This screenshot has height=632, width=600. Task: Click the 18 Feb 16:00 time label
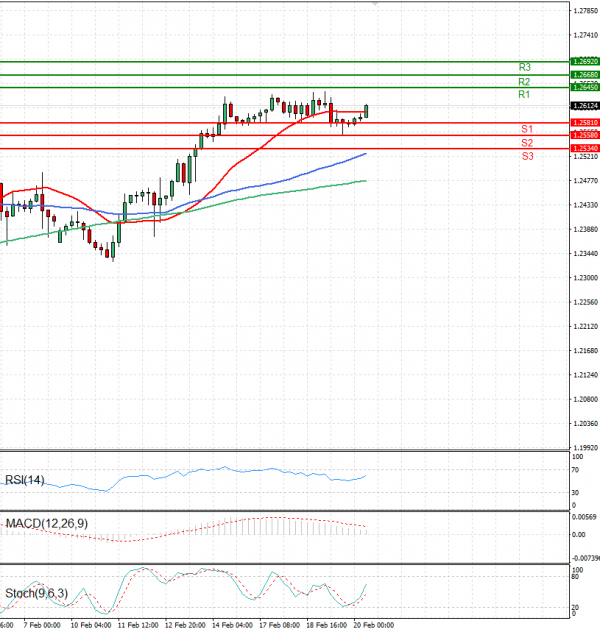click(x=326, y=625)
